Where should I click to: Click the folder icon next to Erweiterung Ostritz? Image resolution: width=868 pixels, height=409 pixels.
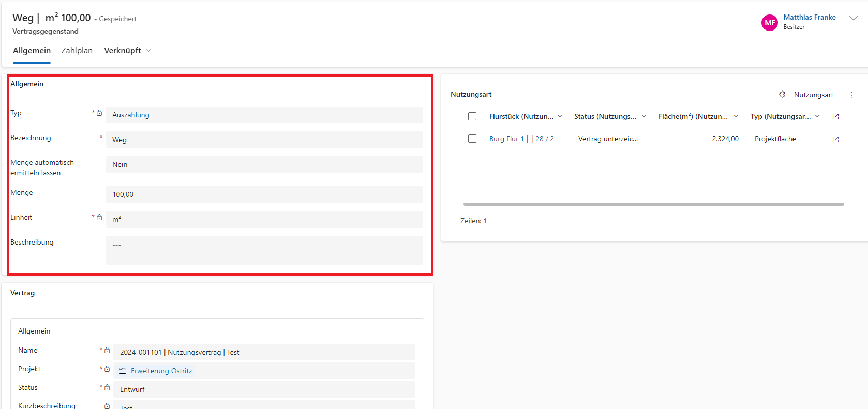[x=123, y=371]
